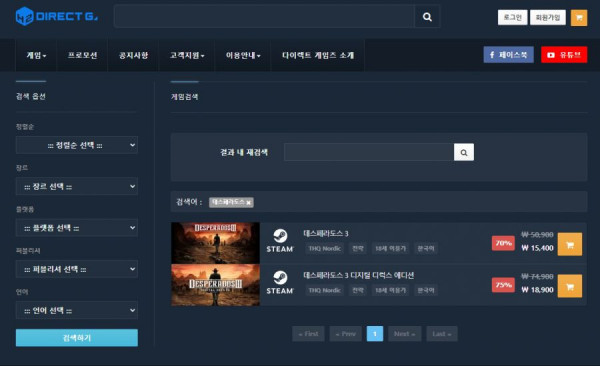Open the 게임 menu

tap(36, 55)
